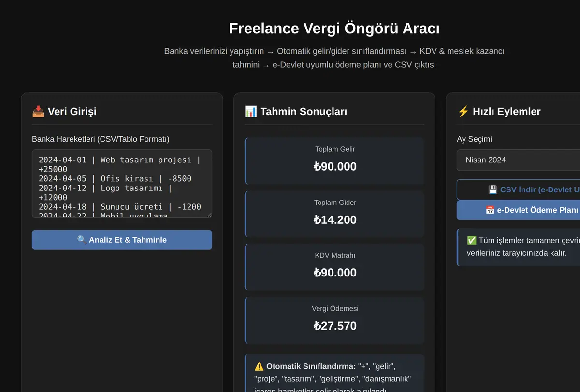Click the magnifier icon in Analiz Et button
The height and width of the screenshot is (392, 580).
(82, 240)
